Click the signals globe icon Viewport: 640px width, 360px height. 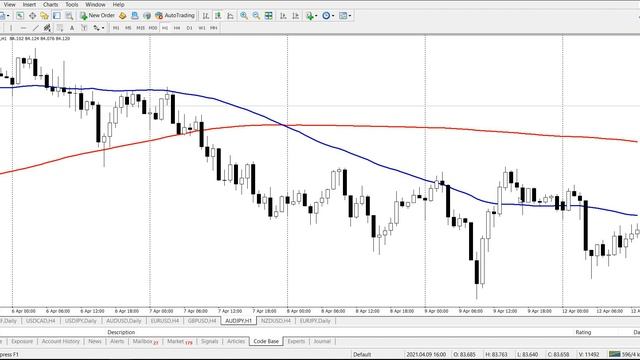tap(147, 16)
